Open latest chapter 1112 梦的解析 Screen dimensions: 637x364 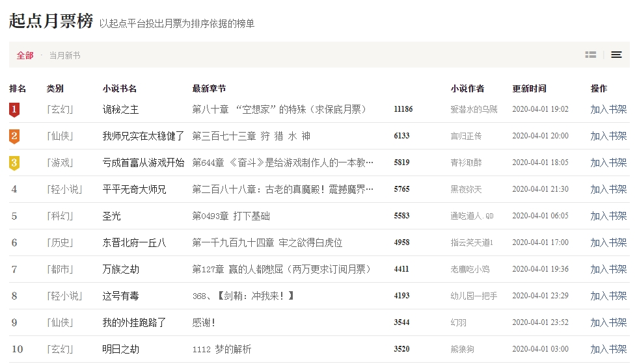(222, 349)
